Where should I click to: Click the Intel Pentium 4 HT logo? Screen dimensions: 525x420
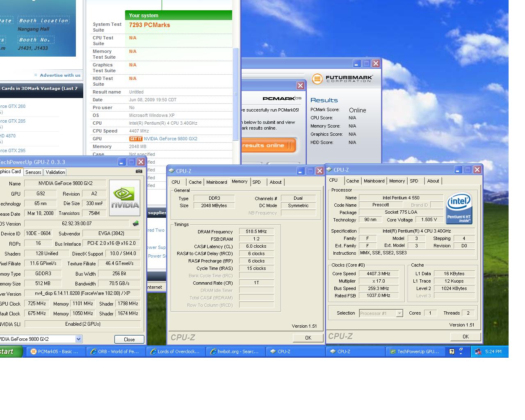pos(459,208)
